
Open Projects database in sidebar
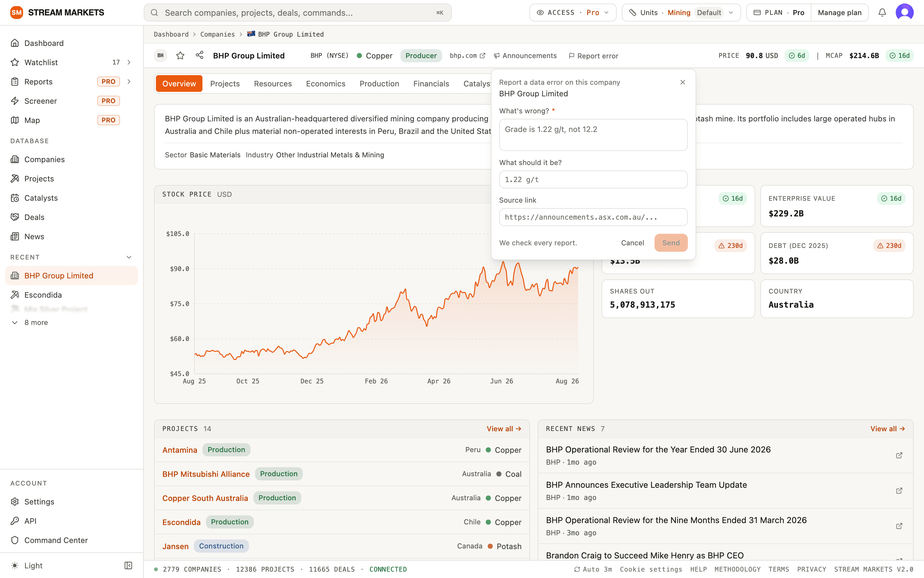coord(72,179)
